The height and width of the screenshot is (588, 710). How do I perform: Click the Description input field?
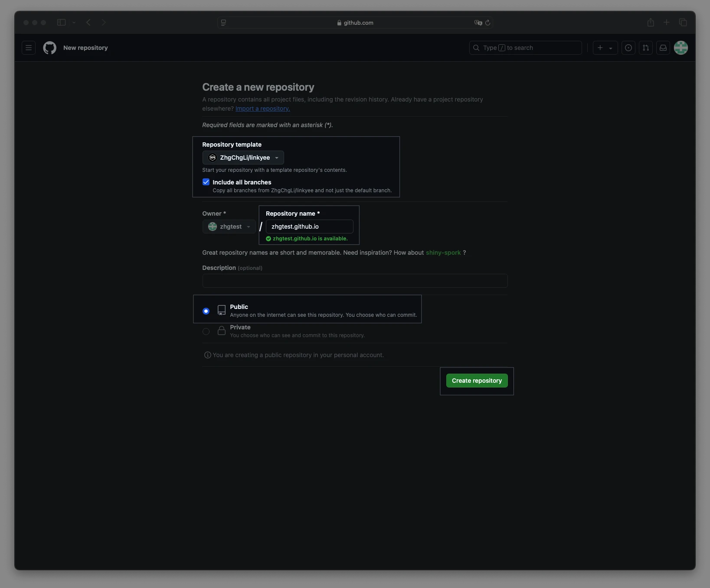[x=355, y=281]
